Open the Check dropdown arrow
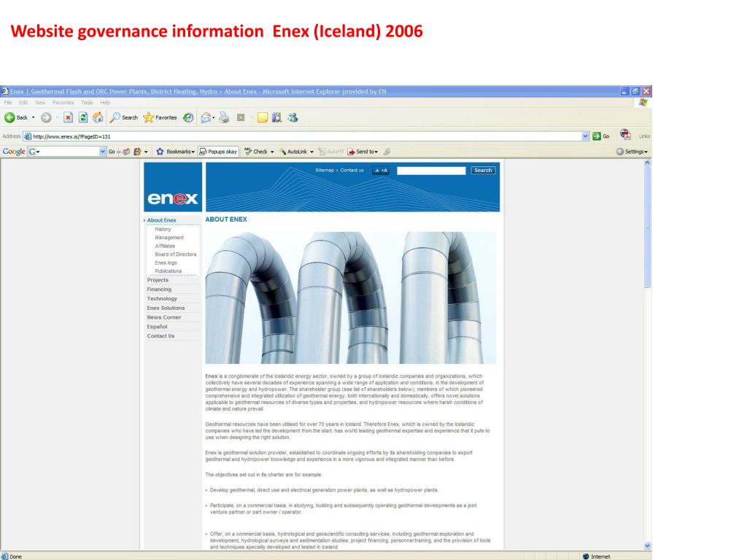The width and height of the screenshot is (747, 560). pyautogui.click(x=272, y=152)
